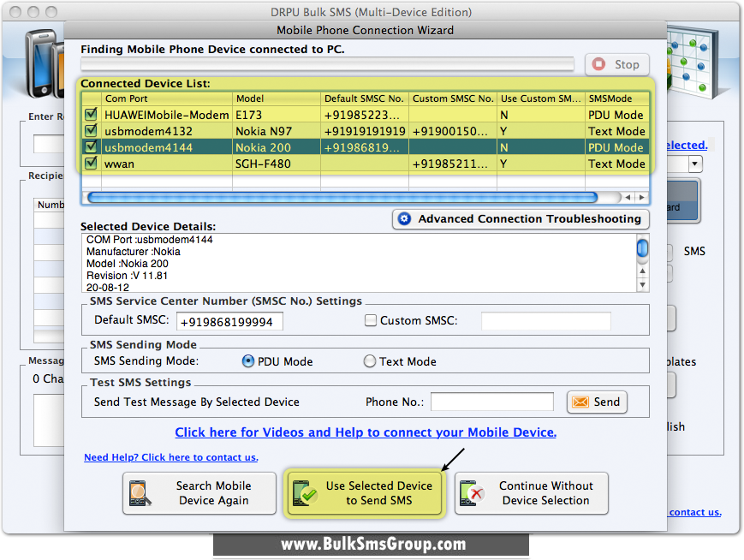Click the gear icon beside Advanced Connection Troubleshooting
The height and width of the screenshot is (560, 744).
403,218
